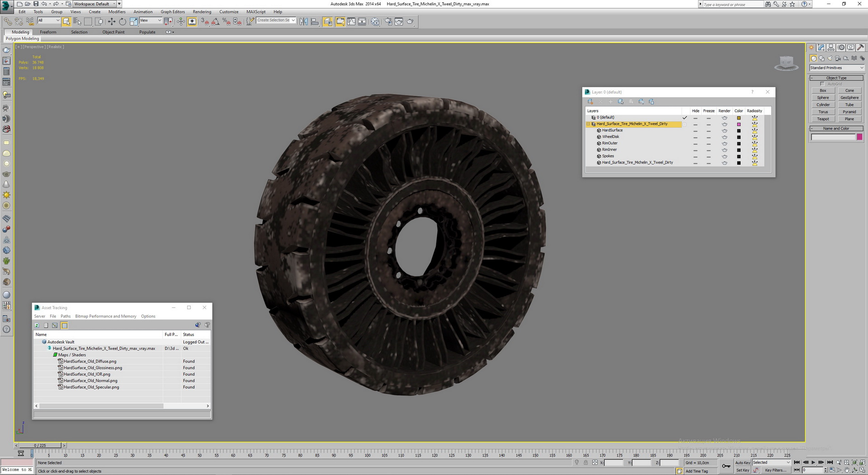This screenshot has width=868, height=475.
Task: Open the MAXScript menu
Action: pos(256,12)
